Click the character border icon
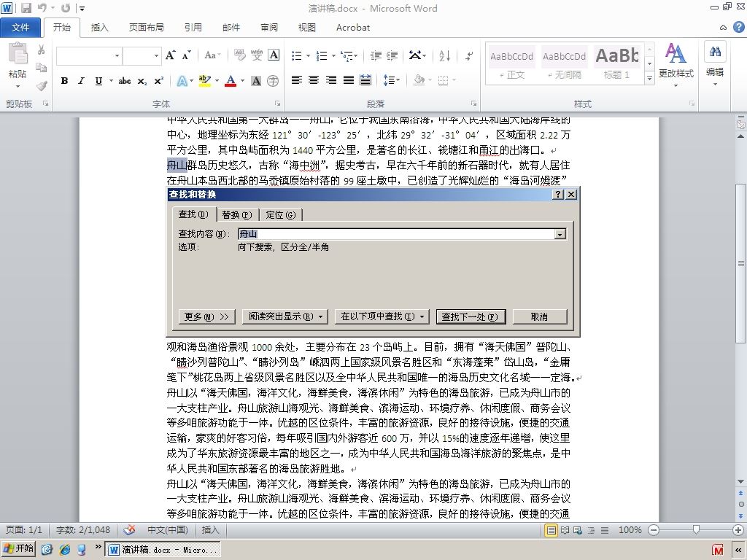The image size is (747, 560). coord(274,55)
